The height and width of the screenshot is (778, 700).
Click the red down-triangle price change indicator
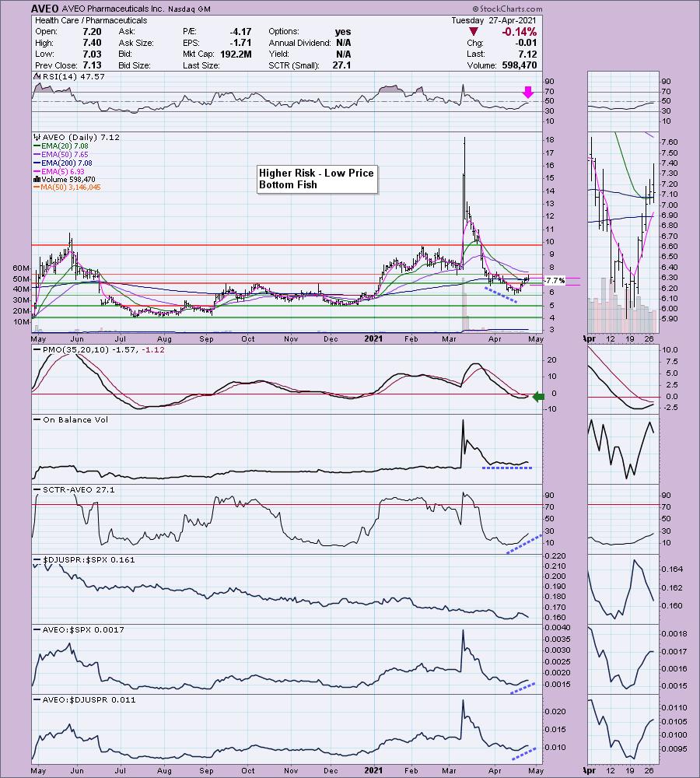474,32
